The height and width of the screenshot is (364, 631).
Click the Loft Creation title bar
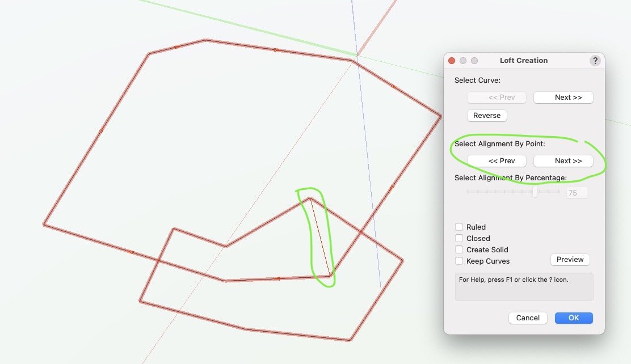tap(524, 61)
